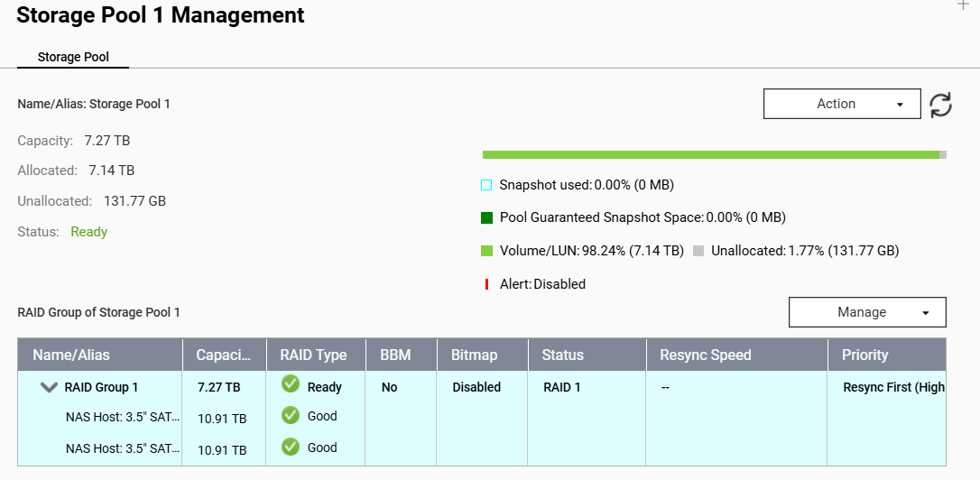Image resolution: width=980 pixels, height=480 pixels.
Task: Open the Manage dropdown menu
Action: (866, 312)
